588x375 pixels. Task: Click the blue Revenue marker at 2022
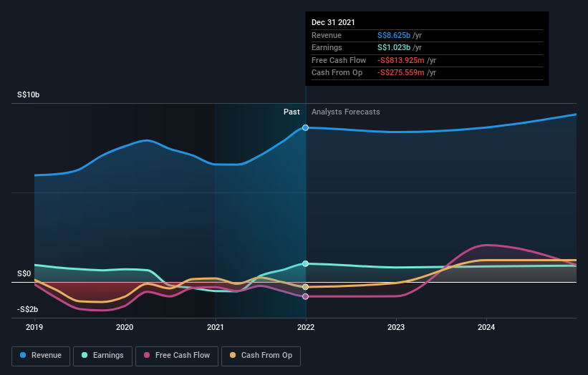[x=306, y=127]
